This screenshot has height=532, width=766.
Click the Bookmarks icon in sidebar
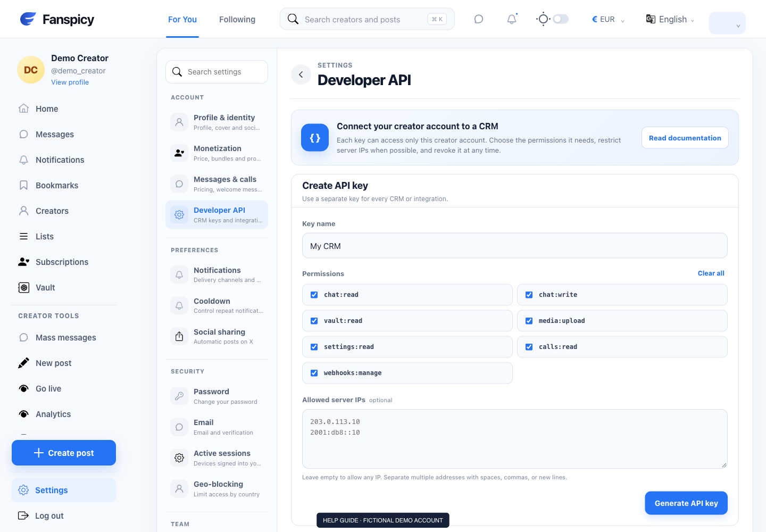23,185
